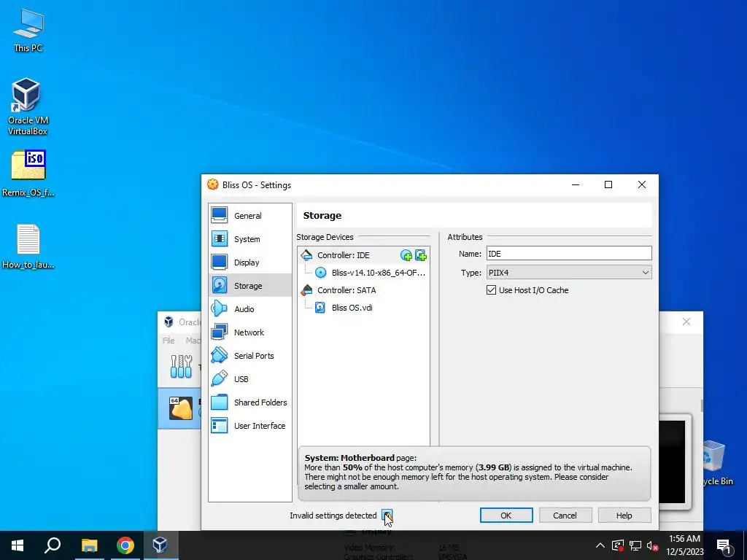Click the controller Name input field
Viewport: 747px width, 560px height.
(569, 253)
